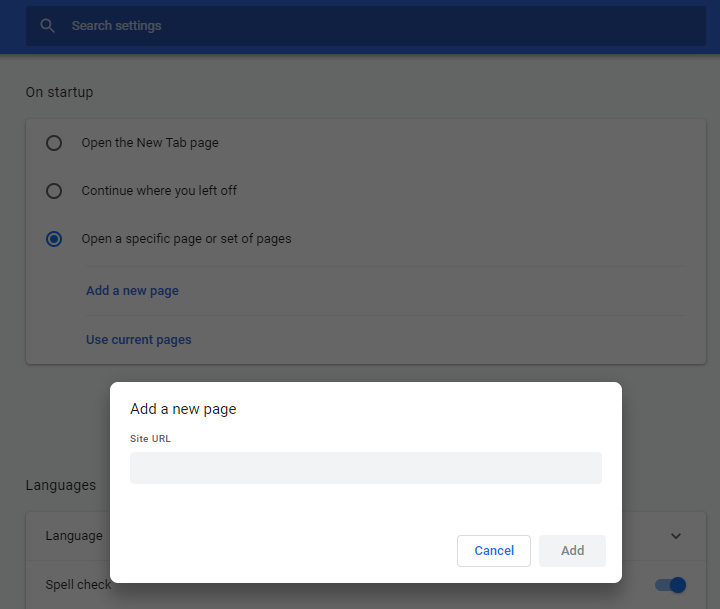
Task: Click the On startup heading text
Action: tap(59, 92)
